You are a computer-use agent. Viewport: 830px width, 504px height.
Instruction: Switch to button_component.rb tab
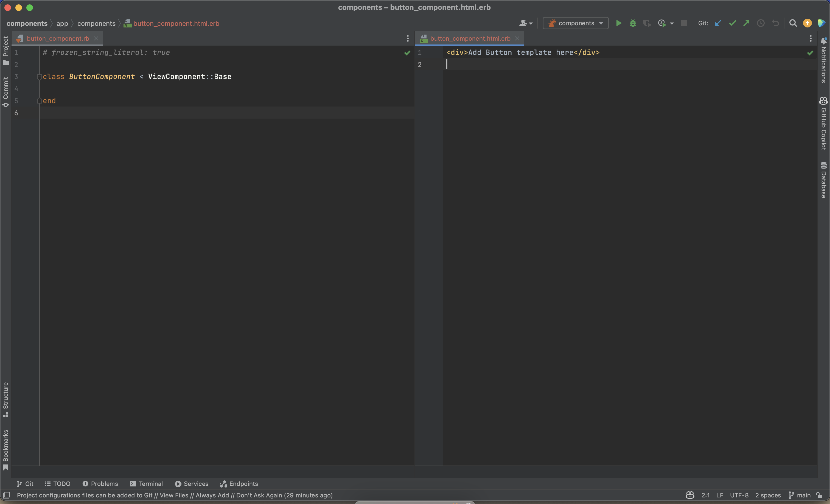[x=58, y=38]
